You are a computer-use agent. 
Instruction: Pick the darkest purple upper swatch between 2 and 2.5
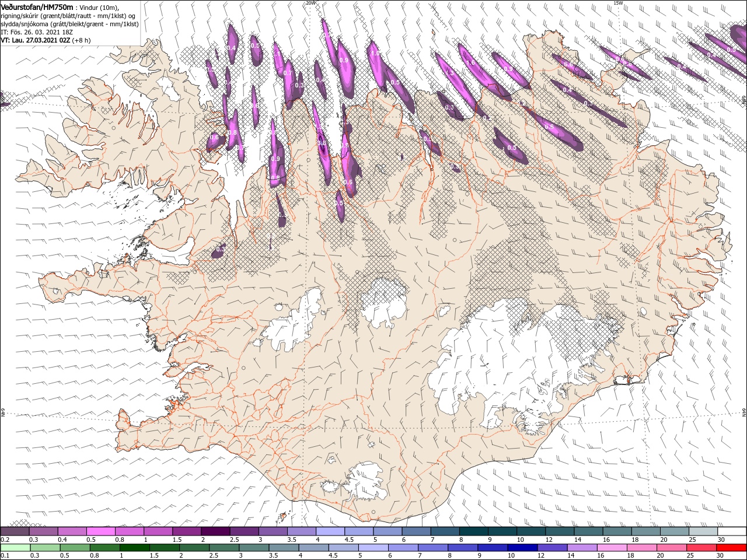215,531
